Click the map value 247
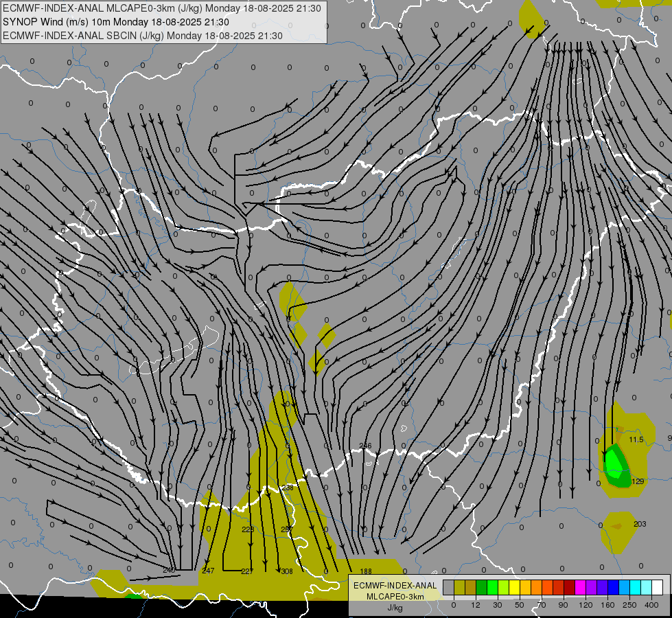The width and height of the screenshot is (672, 618). 208,571
